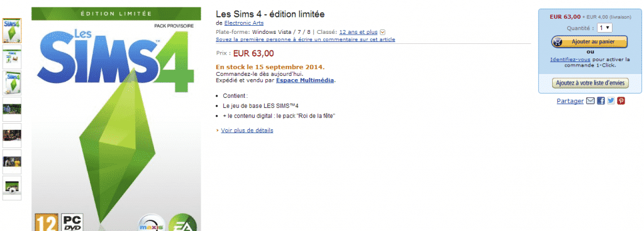Play the video thumbnail at bottom
Image resolution: width=644 pixels, height=231 pixels.
point(12,188)
